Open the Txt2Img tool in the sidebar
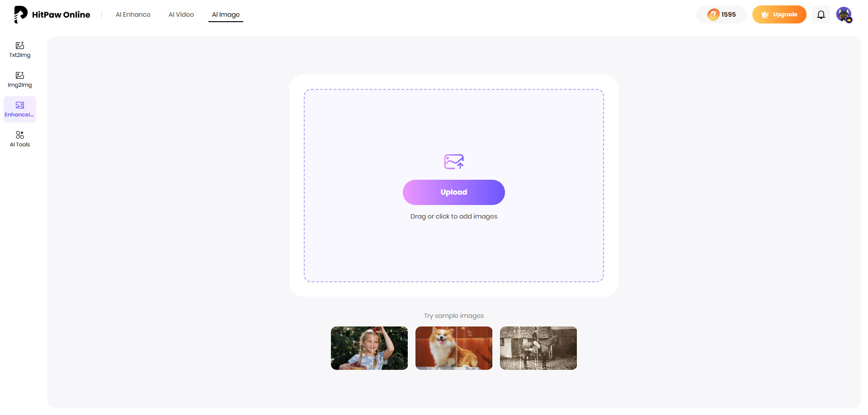868x415 pixels. (19, 50)
